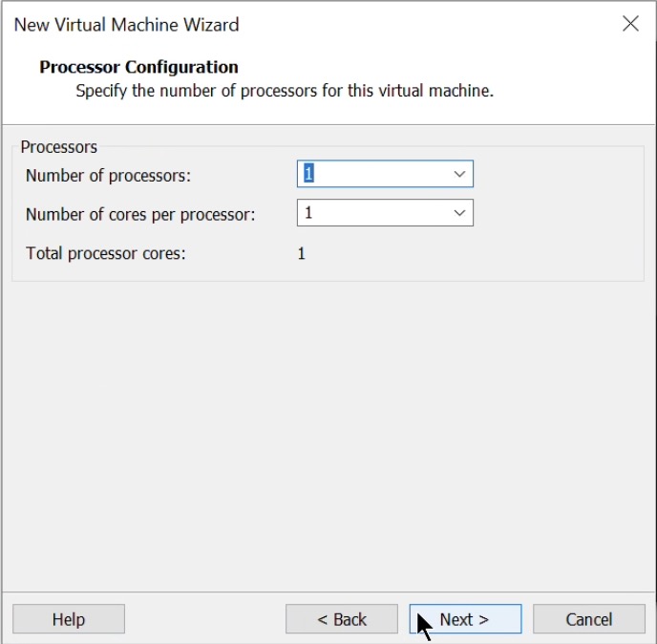Click the Number of processors value field

[372, 174]
